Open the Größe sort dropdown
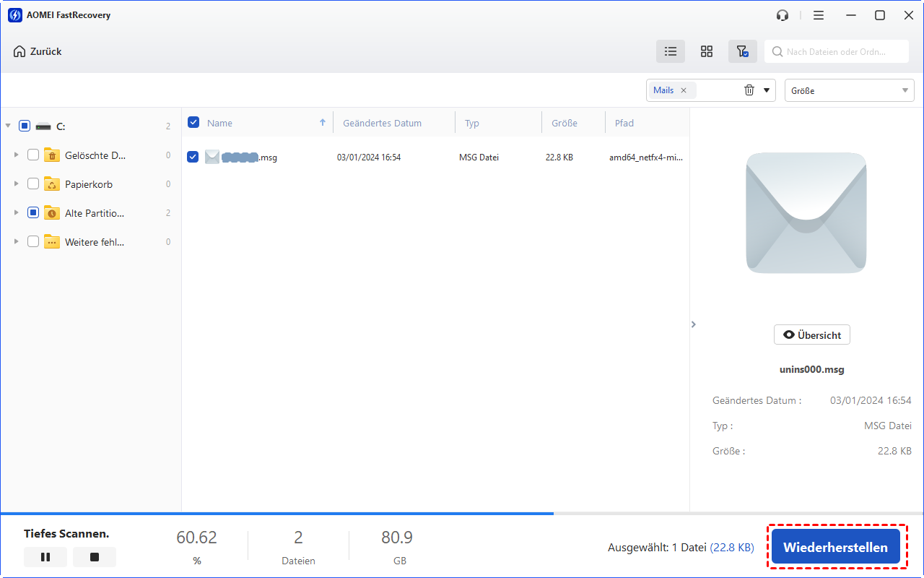This screenshot has width=924, height=578. pos(849,90)
